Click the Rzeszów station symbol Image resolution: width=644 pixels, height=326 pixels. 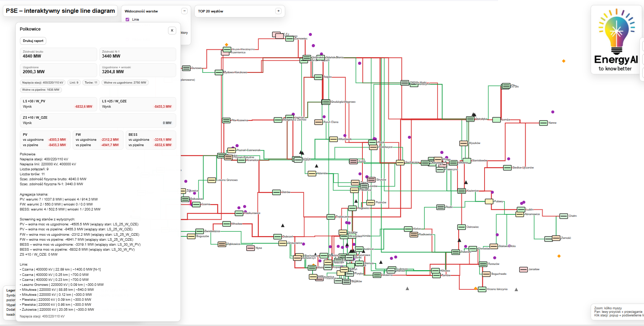click(x=483, y=264)
